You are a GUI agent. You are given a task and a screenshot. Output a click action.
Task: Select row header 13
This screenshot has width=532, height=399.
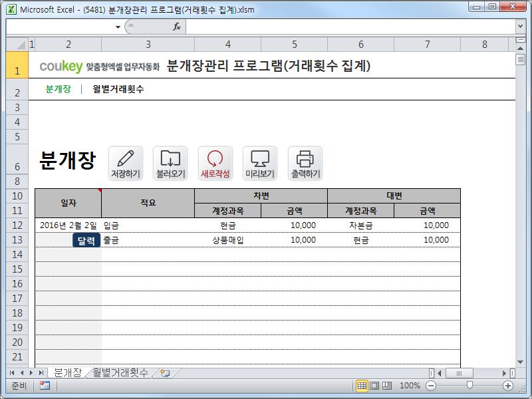(17, 240)
